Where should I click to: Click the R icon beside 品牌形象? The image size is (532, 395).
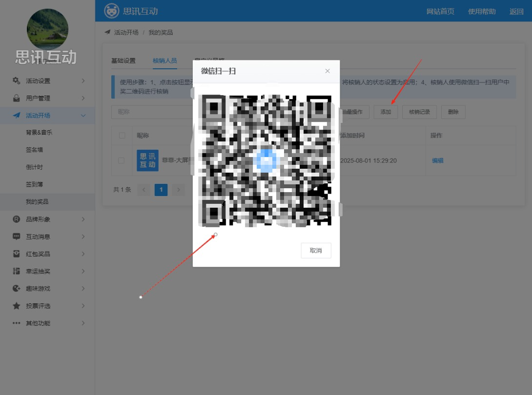(x=16, y=219)
